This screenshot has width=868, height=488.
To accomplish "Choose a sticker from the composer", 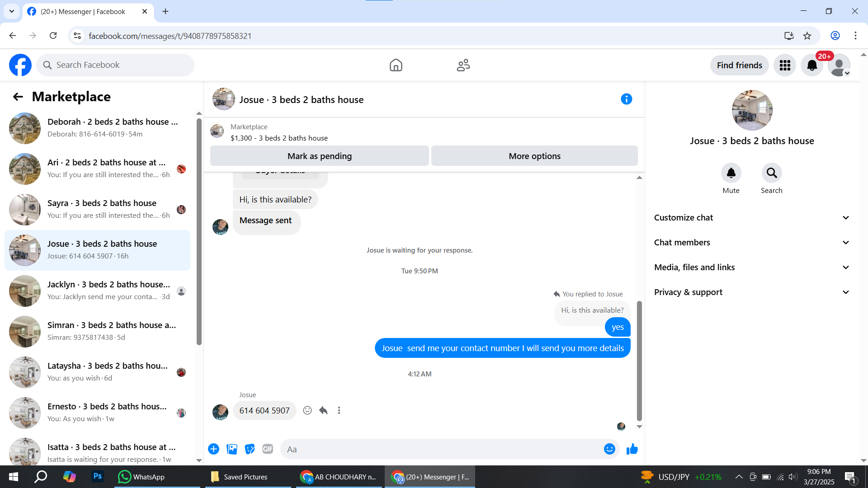I will (x=250, y=449).
